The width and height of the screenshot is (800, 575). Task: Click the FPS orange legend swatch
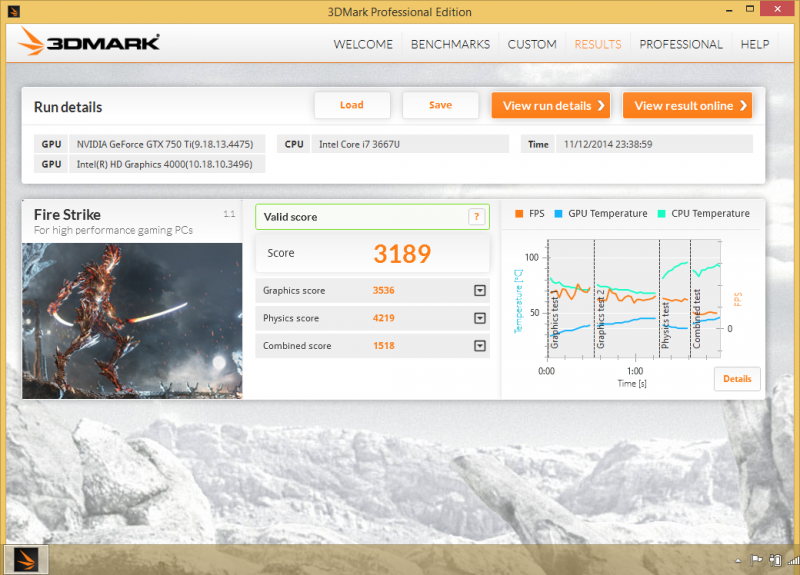point(519,214)
